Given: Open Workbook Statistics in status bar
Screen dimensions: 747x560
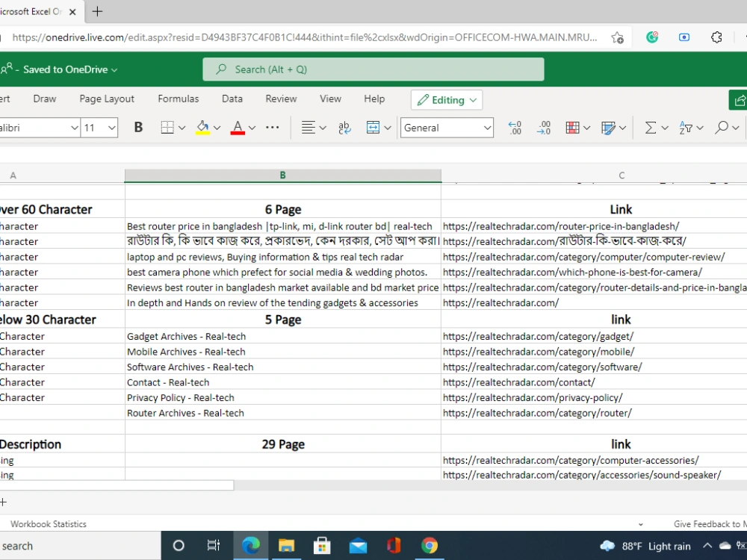Looking at the screenshot, I should click(49, 524).
